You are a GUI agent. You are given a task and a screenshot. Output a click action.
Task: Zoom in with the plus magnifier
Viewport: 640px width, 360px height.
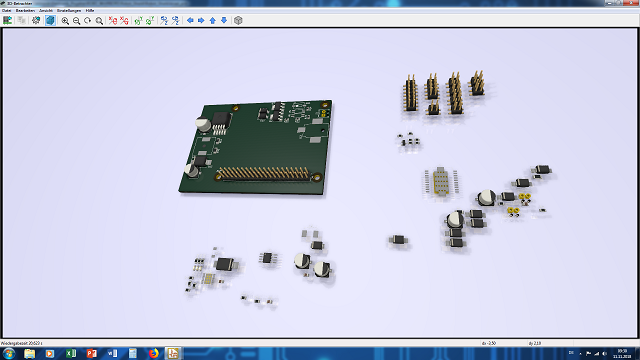point(65,20)
